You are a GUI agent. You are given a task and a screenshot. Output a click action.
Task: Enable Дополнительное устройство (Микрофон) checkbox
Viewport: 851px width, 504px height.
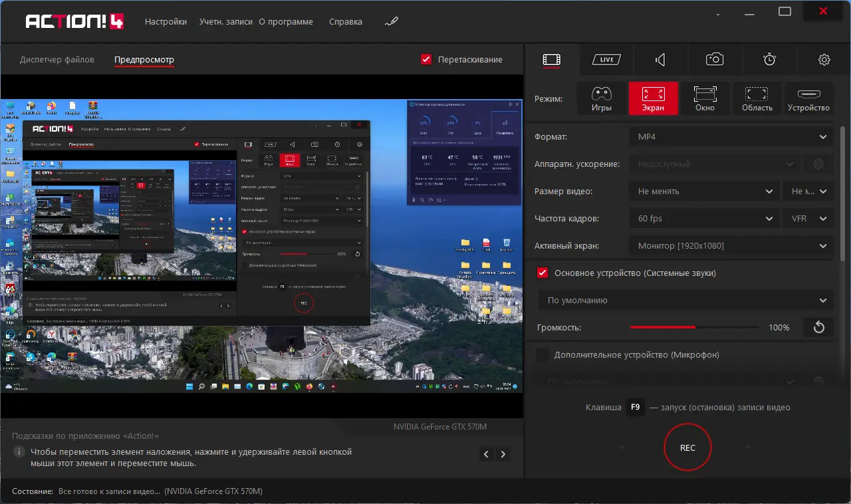[543, 354]
